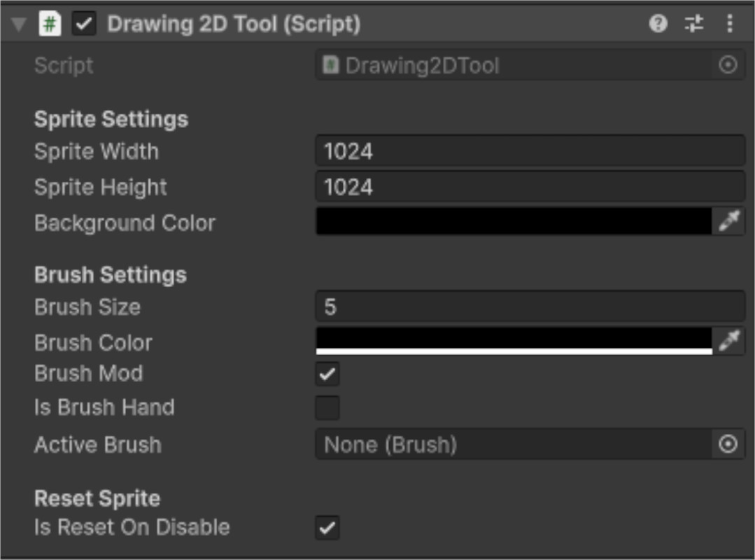Open the three-dot component context menu
This screenshot has width=755, height=560.
pyautogui.click(x=729, y=24)
